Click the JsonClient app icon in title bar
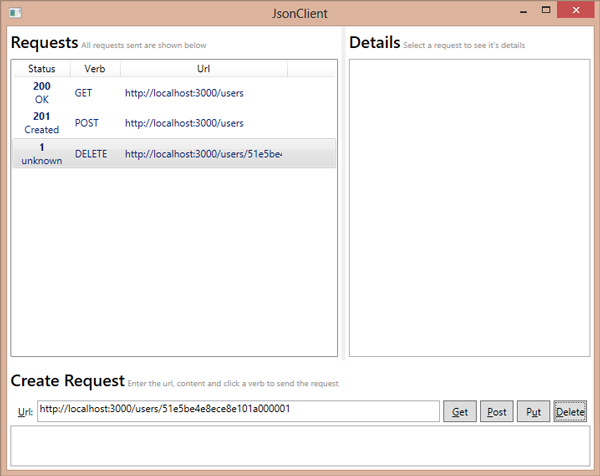Screen dimensions: 600x476 [x=13, y=13]
